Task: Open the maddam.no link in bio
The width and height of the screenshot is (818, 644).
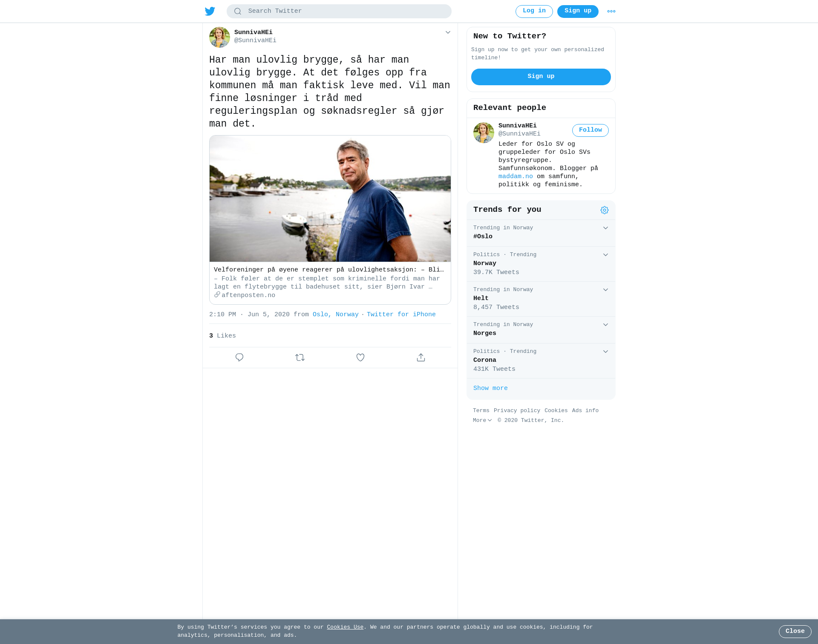Action: pos(516,176)
